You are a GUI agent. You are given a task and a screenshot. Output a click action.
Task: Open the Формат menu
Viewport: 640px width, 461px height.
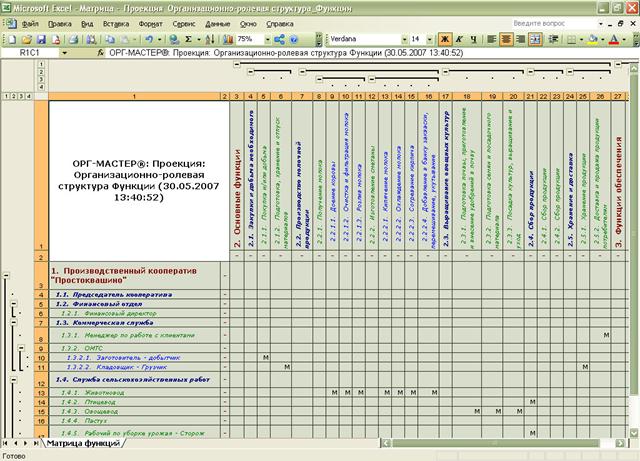click(150, 24)
